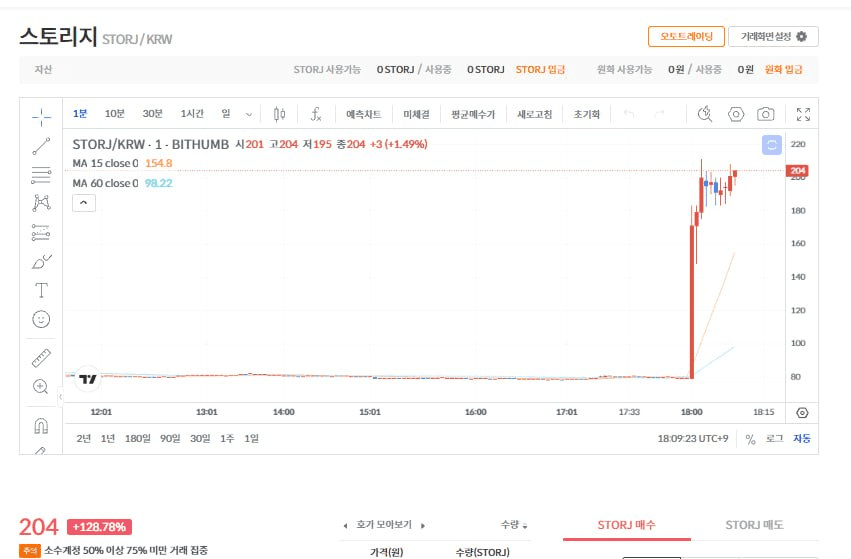851x559 pixels.
Task: Set chart range to 90일
Action: coord(170,439)
